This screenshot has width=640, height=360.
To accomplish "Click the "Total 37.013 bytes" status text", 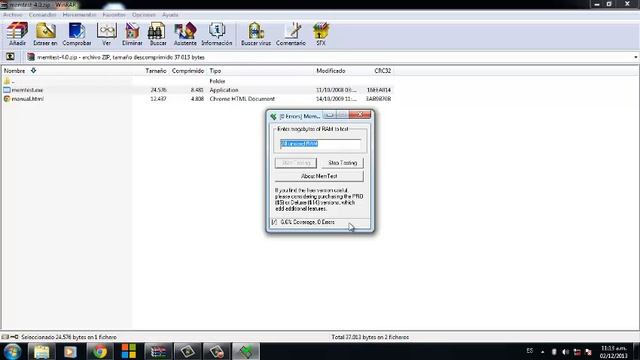I will pos(370,337).
